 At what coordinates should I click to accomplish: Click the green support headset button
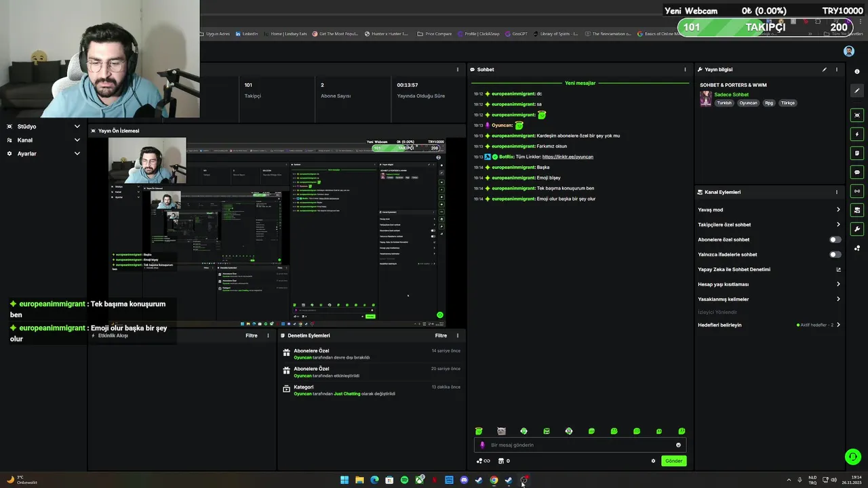tap(853, 457)
